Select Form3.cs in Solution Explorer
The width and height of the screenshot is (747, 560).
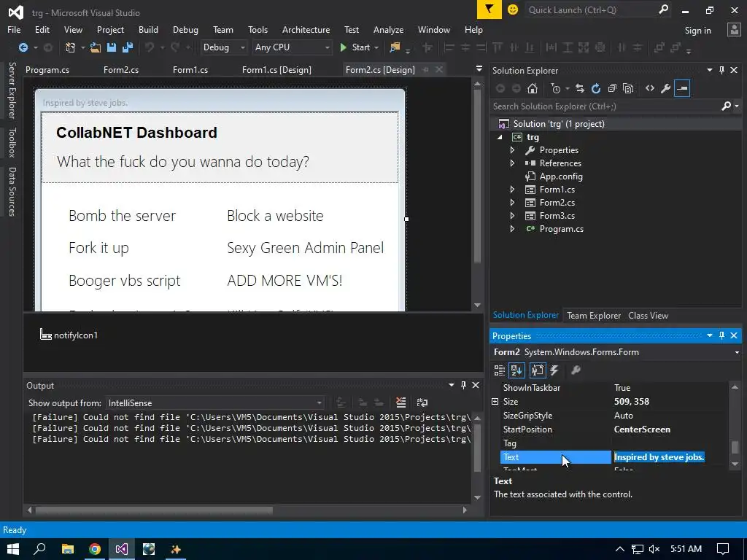557,216
